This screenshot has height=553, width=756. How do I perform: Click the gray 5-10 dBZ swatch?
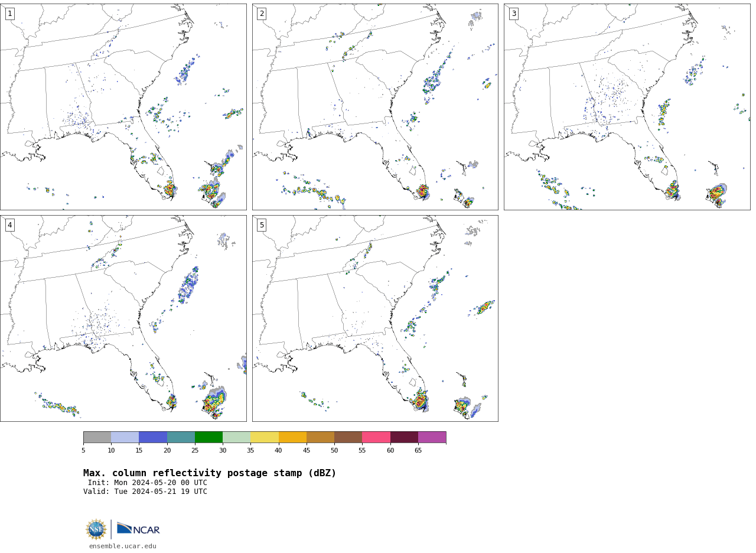97,437
